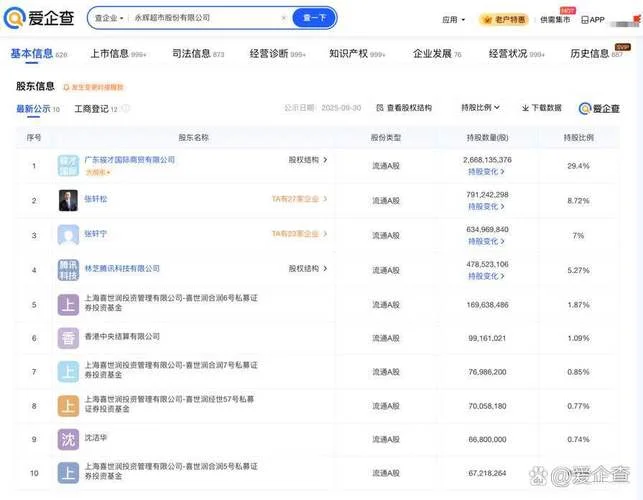
Task: Open the 张轩宁 shareholder link
Action: (96, 234)
